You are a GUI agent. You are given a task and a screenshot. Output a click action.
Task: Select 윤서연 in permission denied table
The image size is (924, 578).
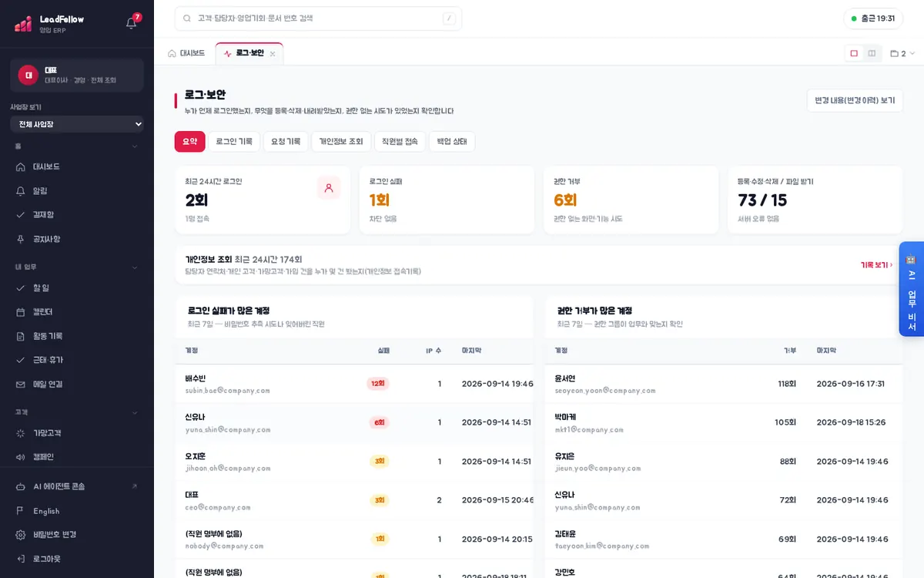pos(723,384)
